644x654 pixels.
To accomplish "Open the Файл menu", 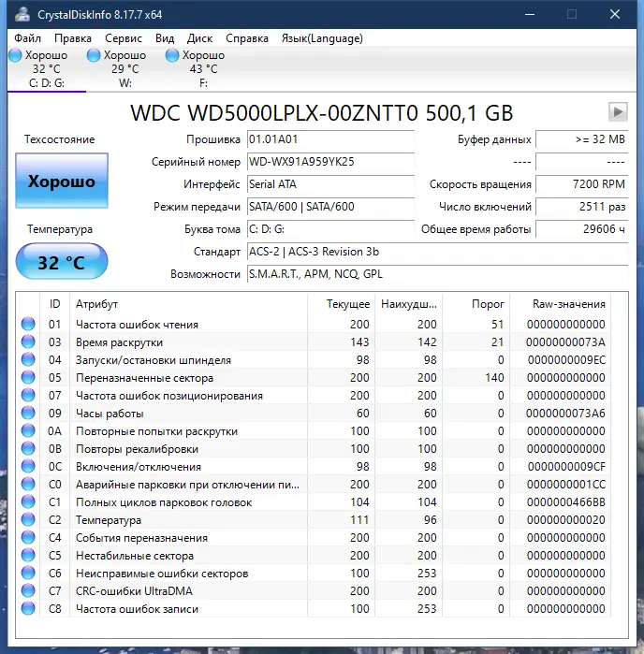I will pos(27,38).
